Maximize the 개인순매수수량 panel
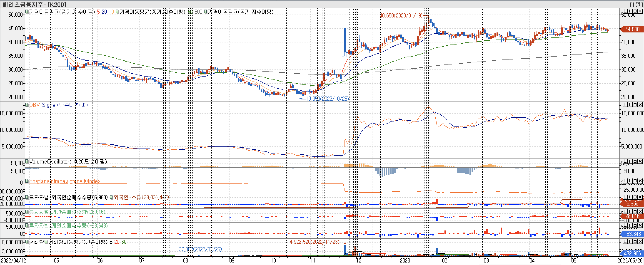Screen dimensions: 644x265 click(635, 225)
